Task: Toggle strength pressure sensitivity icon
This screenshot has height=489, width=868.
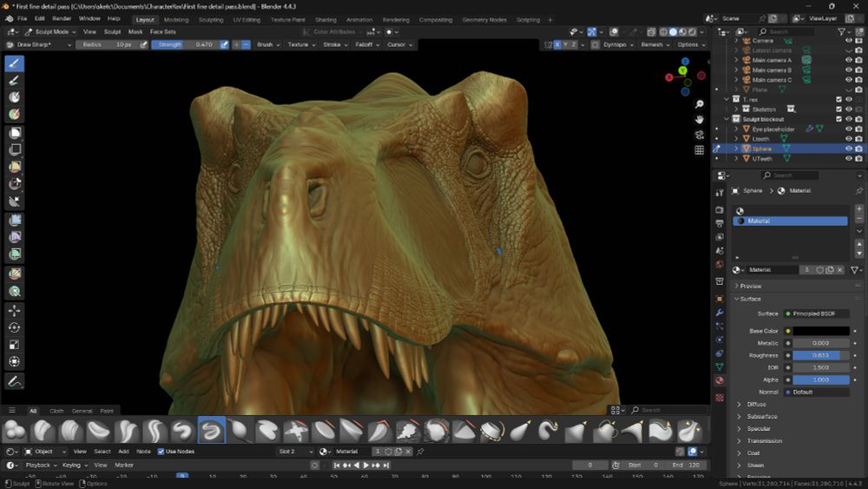Action: tap(224, 44)
